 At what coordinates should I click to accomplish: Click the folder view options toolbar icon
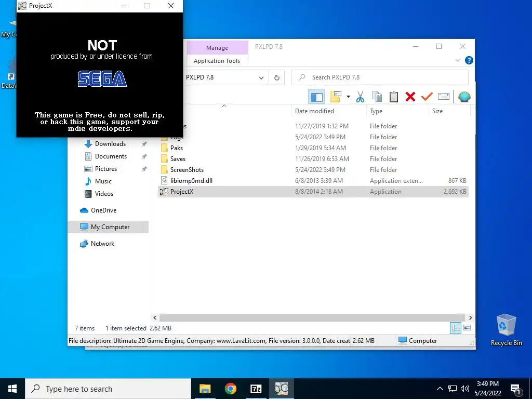tap(336, 97)
